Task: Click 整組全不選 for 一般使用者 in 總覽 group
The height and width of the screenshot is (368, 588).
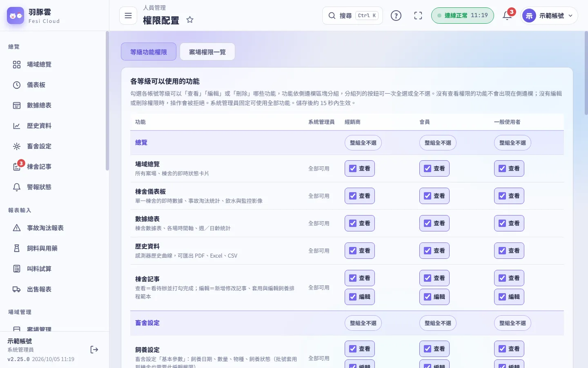Action: coord(512,143)
